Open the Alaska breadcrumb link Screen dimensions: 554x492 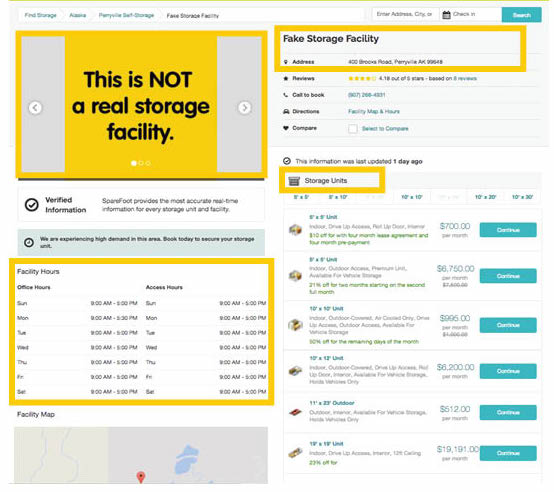point(78,15)
